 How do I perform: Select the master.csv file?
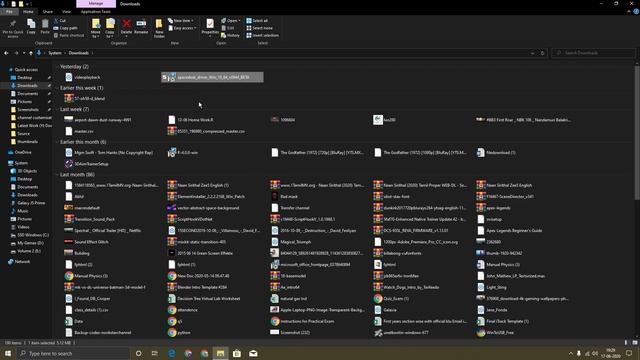[79, 131]
